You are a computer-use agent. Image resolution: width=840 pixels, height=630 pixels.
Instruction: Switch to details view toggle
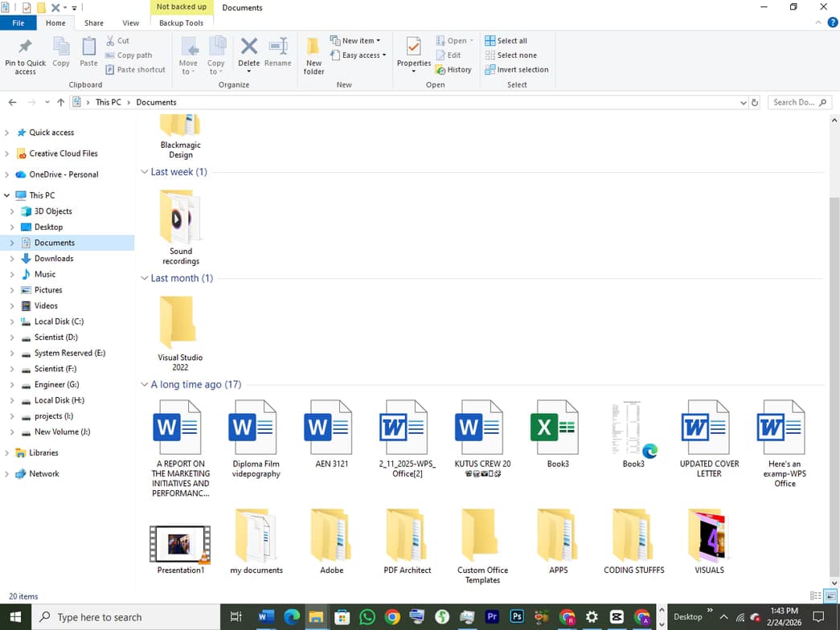point(816,596)
